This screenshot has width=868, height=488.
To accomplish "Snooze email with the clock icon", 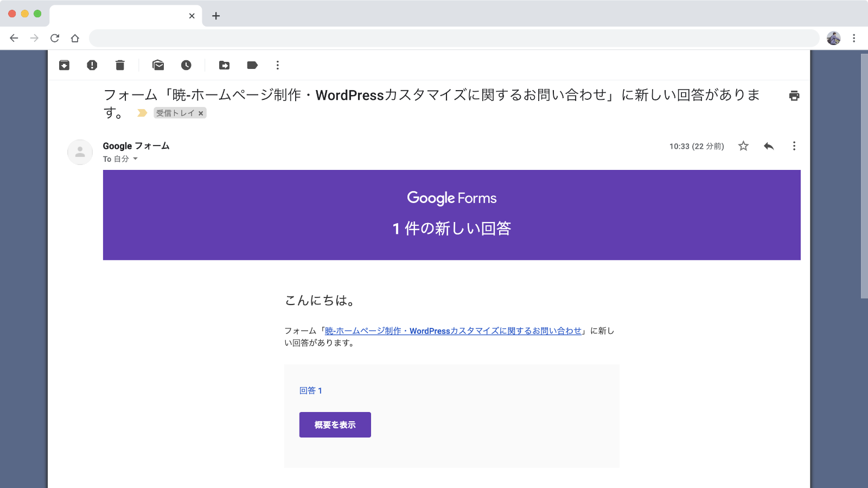I will click(x=186, y=65).
